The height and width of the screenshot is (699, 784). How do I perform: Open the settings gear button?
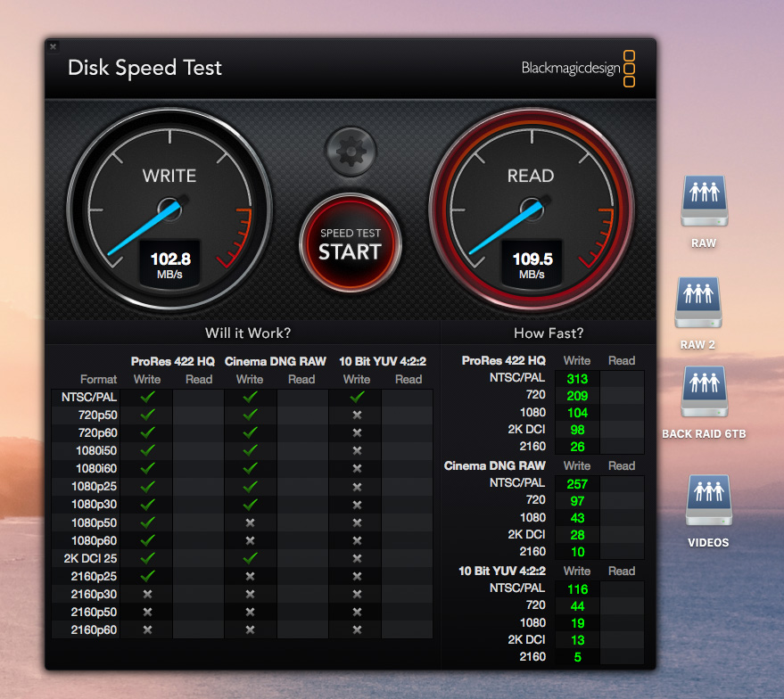351,152
